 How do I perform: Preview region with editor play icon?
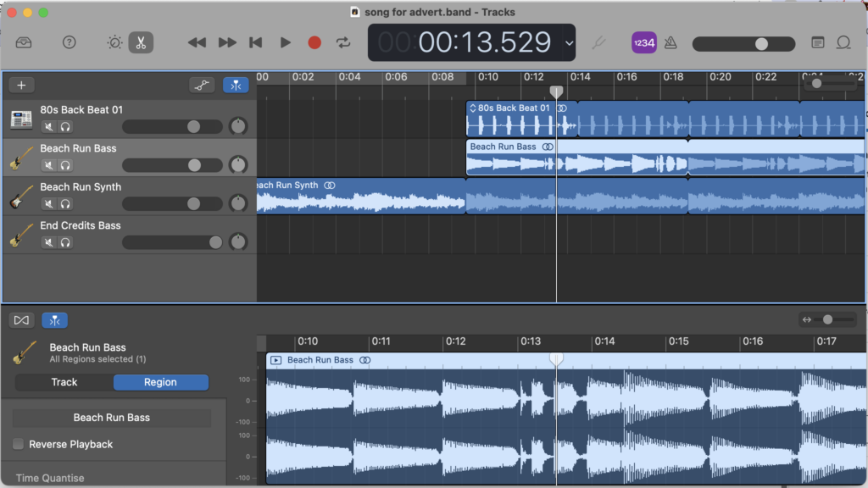[275, 360]
